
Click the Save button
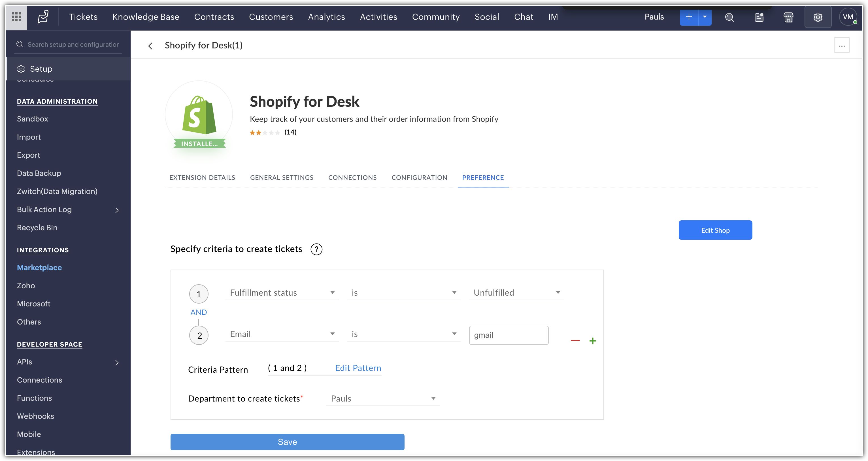pyautogui.click(x=288, y=442)
